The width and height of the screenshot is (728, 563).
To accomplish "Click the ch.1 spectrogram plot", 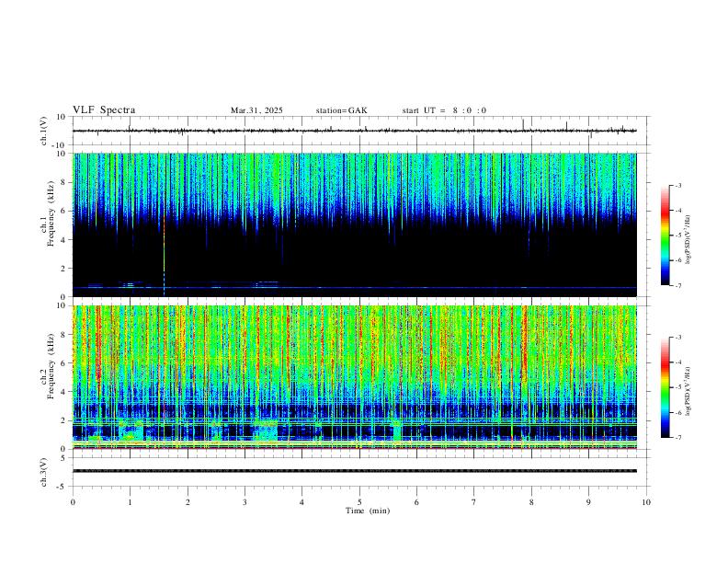I will (x=354, y=224).
